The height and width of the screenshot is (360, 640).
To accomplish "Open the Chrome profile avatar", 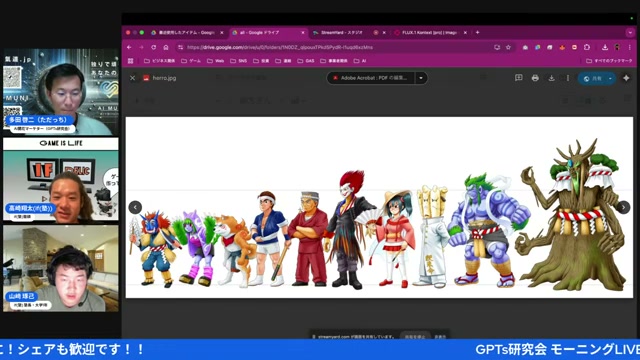I will pyautogui.click(x=617, y=47).
